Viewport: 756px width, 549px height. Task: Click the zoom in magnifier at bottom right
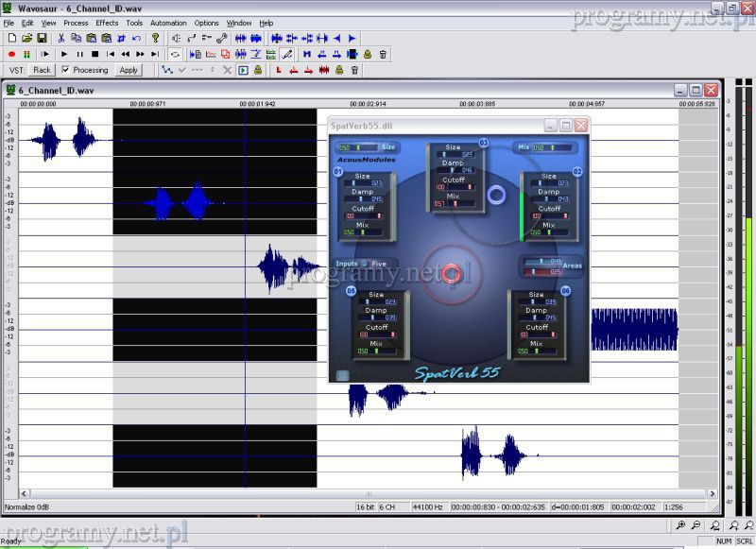click(x=680, y=524)
